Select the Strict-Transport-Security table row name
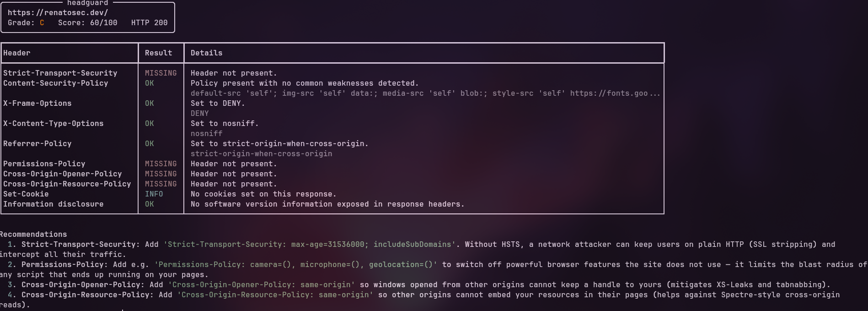This screenshot has width=868, height=311. point(60,73)
